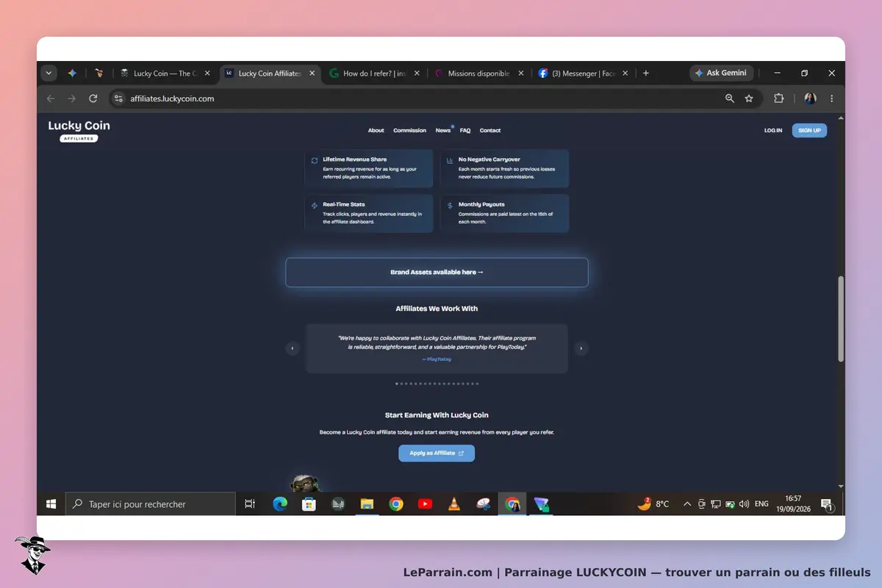Click the Real-Time Stats card heading

pos(344,204)
